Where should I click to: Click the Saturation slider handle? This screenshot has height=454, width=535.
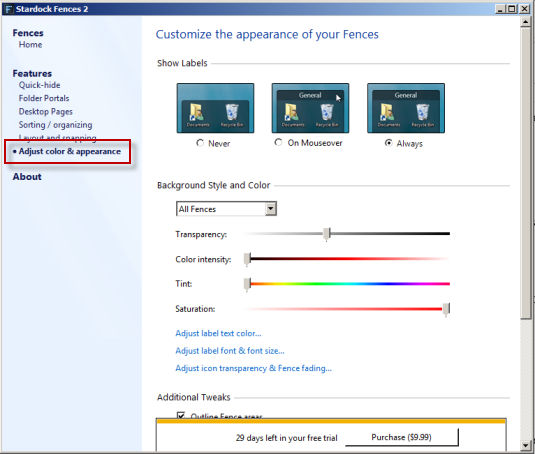(x=446, y=309)
